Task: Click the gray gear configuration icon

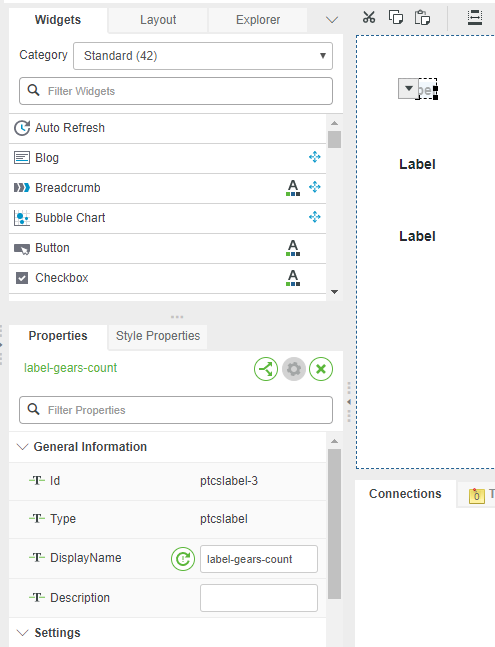Action: pos(294,369)
